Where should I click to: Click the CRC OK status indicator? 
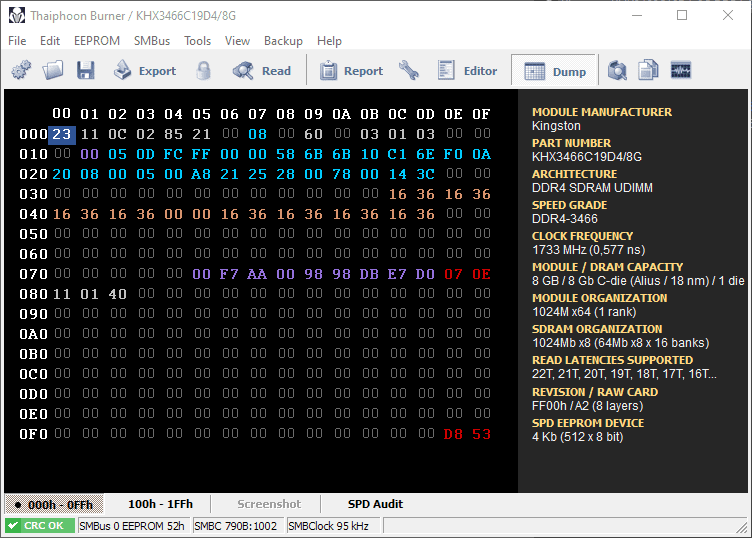40,526
